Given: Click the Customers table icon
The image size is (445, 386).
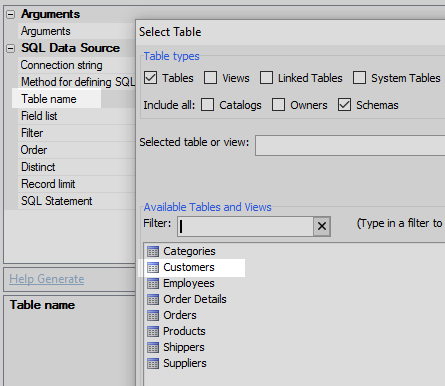Looking at the screenshot, I should point(153,267).
